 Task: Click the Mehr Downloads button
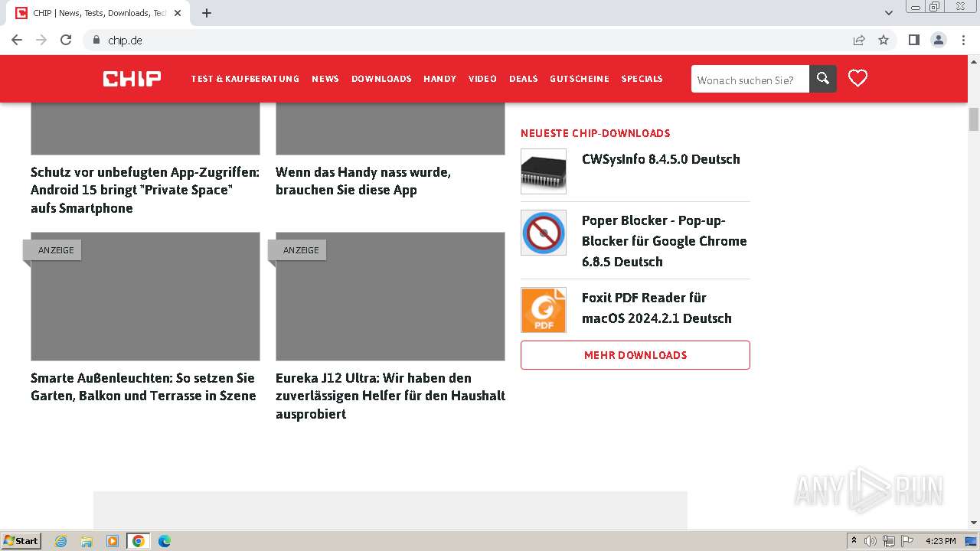[x=635, y=355]
